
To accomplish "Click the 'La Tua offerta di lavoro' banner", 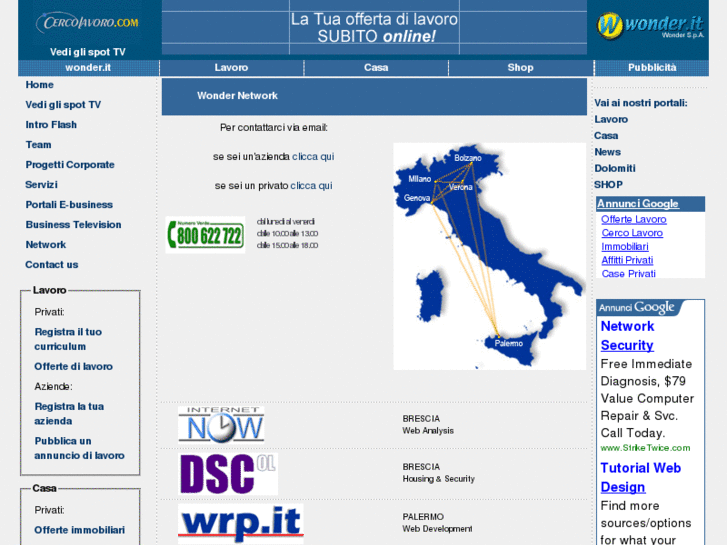I will [x=374, y=27].
